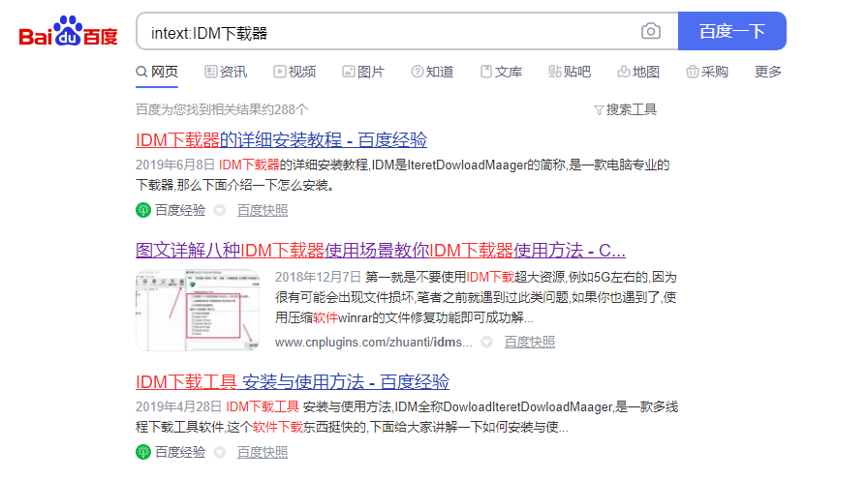Switch to the 资讯 tab
868x480 pixels.
click(x=226, y=72)
